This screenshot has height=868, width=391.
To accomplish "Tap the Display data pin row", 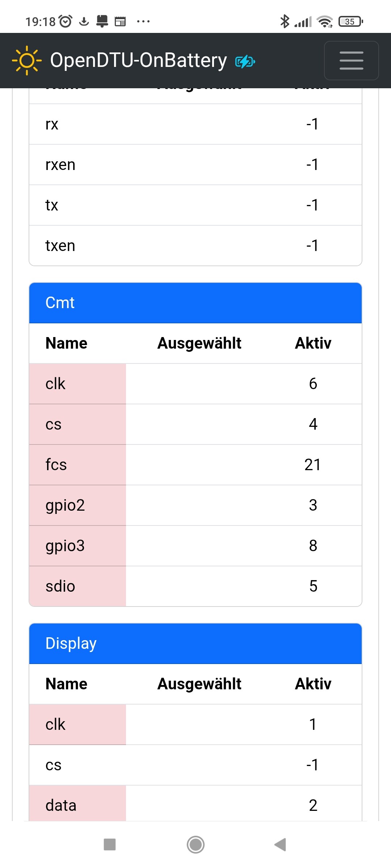I will pos(195,805).
